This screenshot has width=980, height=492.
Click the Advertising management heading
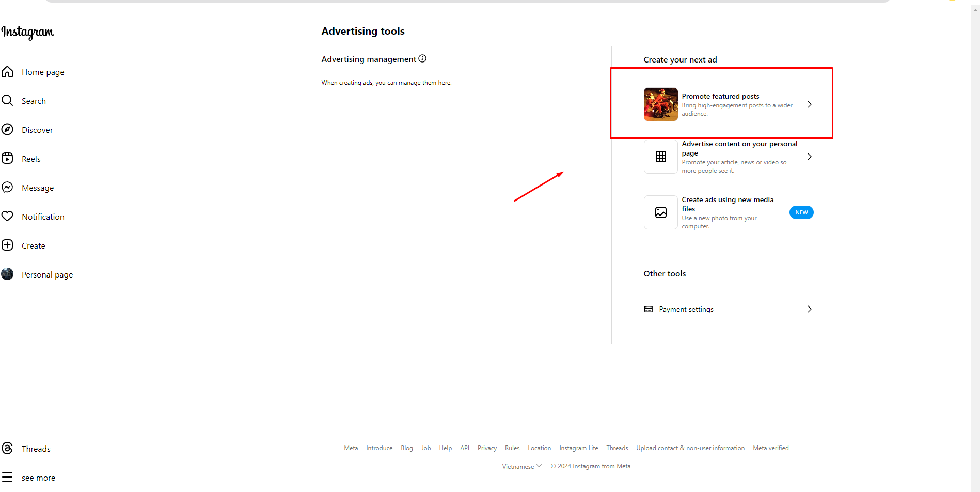click(369, 59)
